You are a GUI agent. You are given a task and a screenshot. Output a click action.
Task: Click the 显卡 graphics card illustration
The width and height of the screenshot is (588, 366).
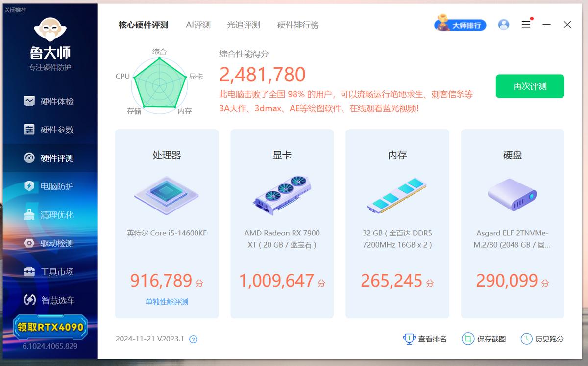[x=282, y=194]
